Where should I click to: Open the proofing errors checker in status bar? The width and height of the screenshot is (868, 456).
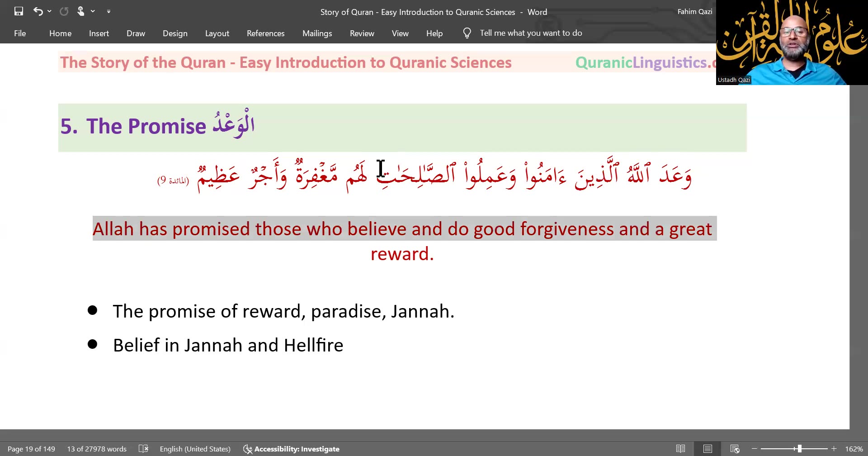[x=144, y=448]
